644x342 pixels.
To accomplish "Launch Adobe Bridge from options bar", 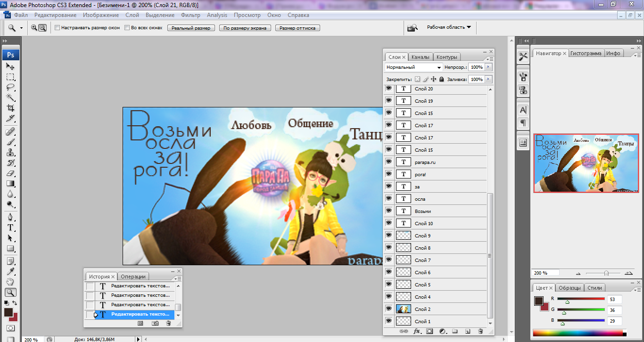I will pos(413,28).
